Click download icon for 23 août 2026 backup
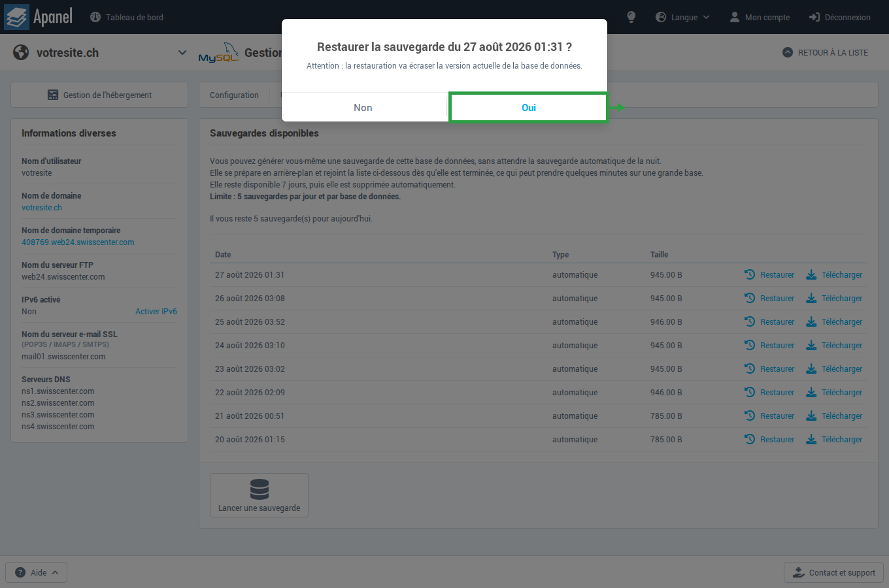 coord(811,368)
